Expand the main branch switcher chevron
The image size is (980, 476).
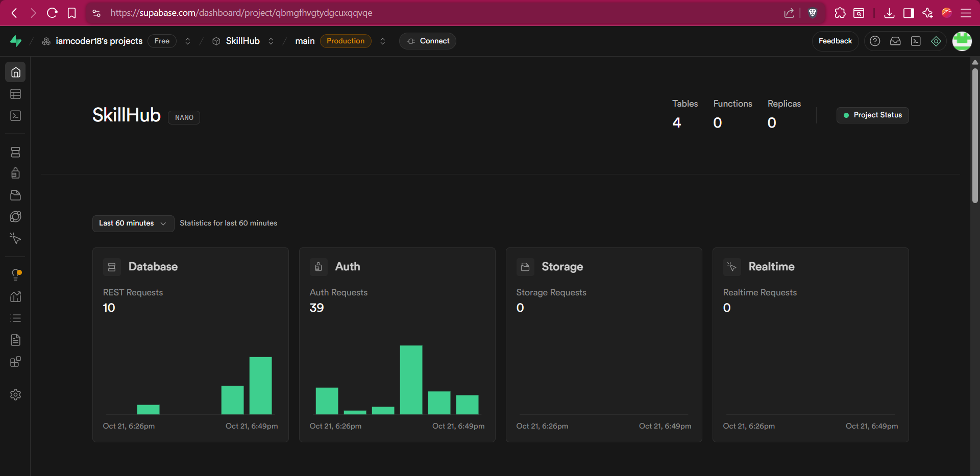(x=383, y=41)
